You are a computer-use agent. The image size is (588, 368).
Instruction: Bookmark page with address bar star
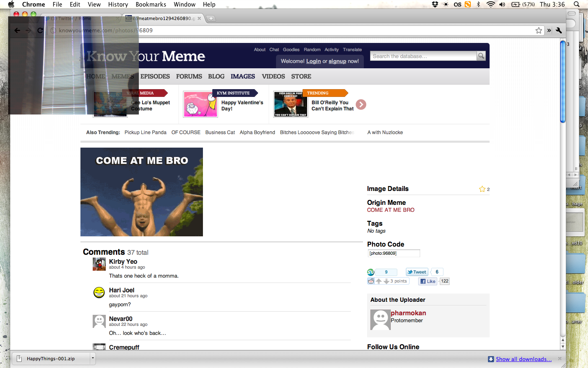point(539,30)
